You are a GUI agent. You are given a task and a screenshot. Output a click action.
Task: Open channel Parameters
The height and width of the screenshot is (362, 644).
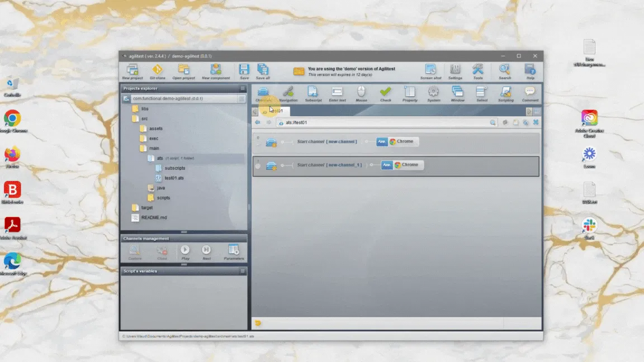pyautogui.click(x=234, y=253)
